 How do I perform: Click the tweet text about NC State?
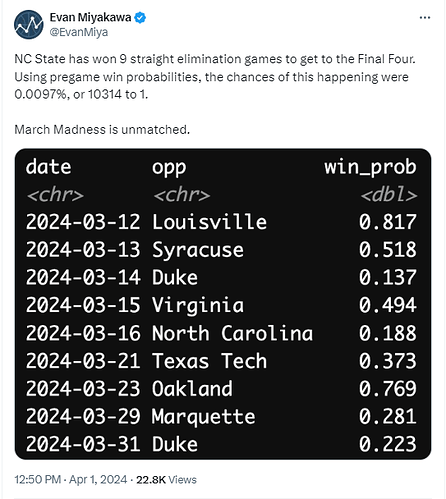coord(215,77)
